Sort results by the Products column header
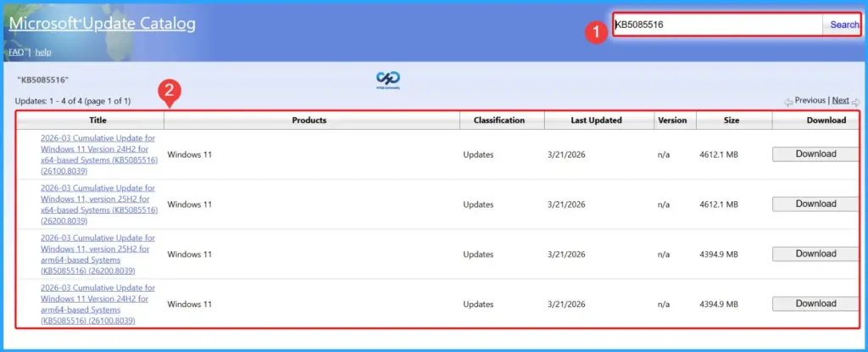868x352 pixels. 309,120
